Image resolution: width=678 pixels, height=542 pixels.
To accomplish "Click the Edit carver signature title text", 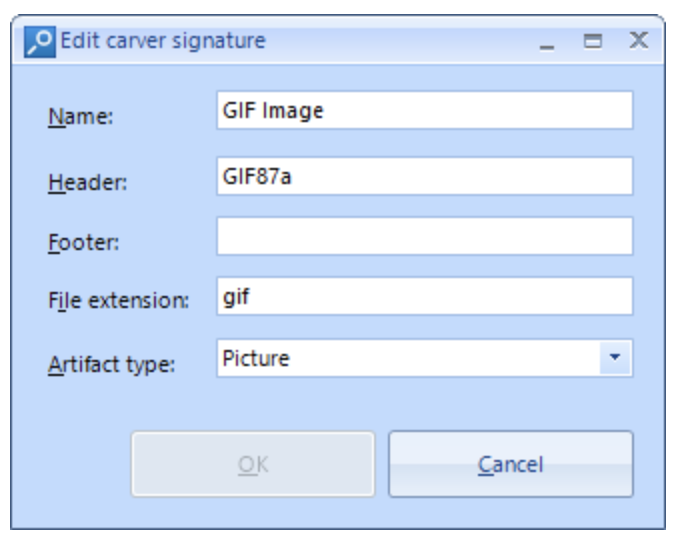I will [x=163, y=41].
